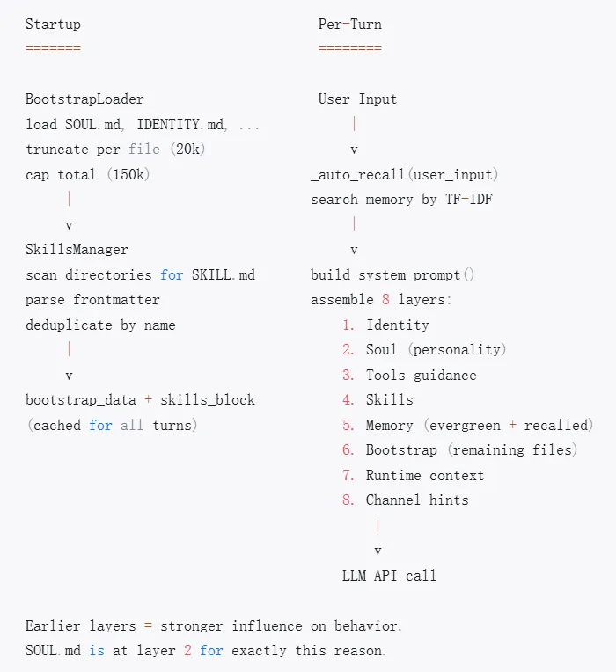Screen dimensions: 616x672
Task: Click Channel hints list item
Action: click(x=406, y=500)
